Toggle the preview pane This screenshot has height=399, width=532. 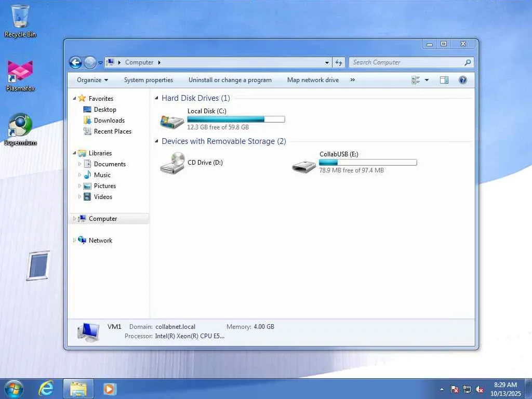pyautogui.click(x=444, y=80)
